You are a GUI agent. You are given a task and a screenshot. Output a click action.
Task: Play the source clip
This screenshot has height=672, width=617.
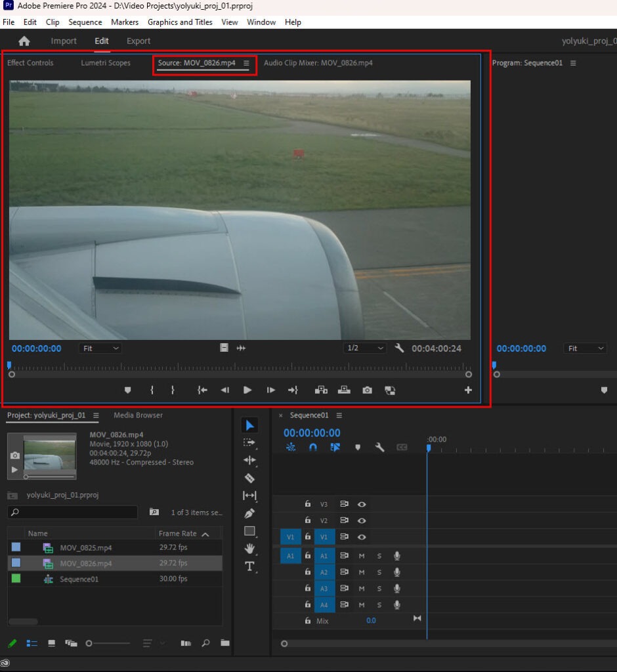click(x=247, y=390)
